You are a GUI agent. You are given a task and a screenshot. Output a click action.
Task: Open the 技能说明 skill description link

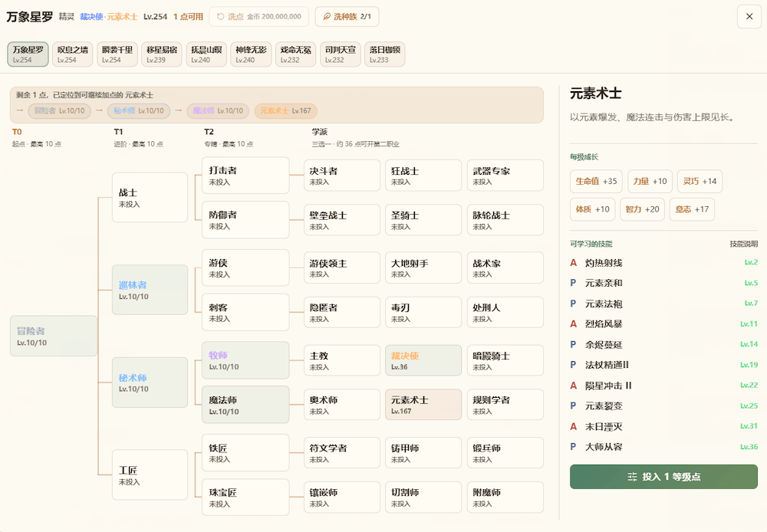pos(743,244)
